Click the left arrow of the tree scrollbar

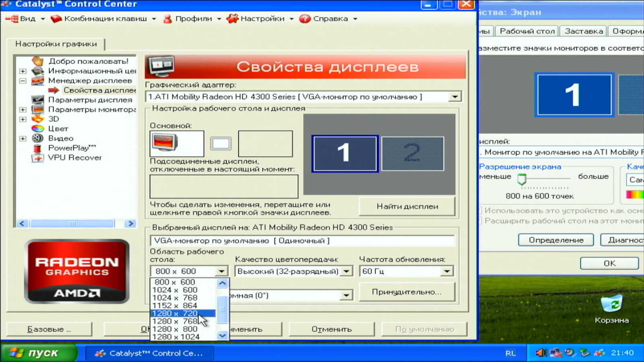(22, 224)
